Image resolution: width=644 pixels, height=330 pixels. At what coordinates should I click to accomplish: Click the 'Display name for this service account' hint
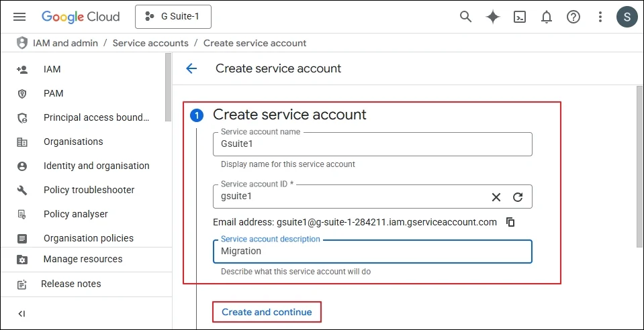288,164
